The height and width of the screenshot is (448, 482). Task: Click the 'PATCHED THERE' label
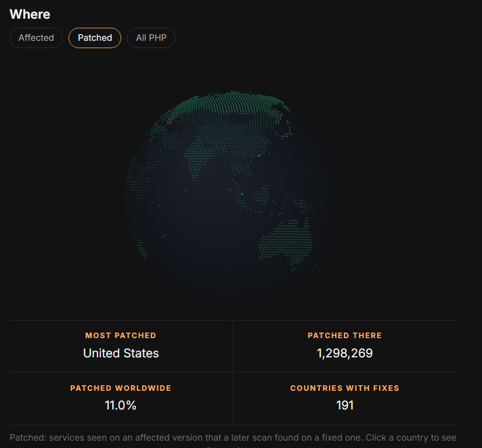tap(344, 335)
